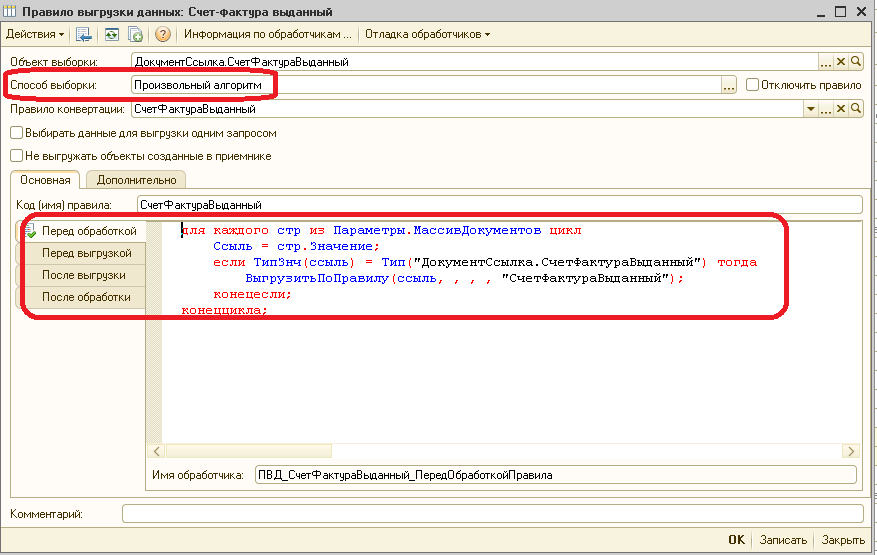Click the Записать button

783,540
